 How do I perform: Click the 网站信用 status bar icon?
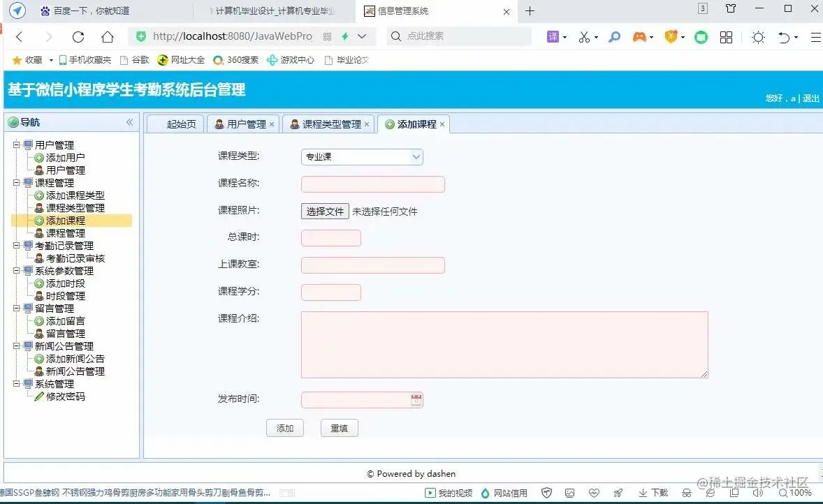[x=485, y=493]
